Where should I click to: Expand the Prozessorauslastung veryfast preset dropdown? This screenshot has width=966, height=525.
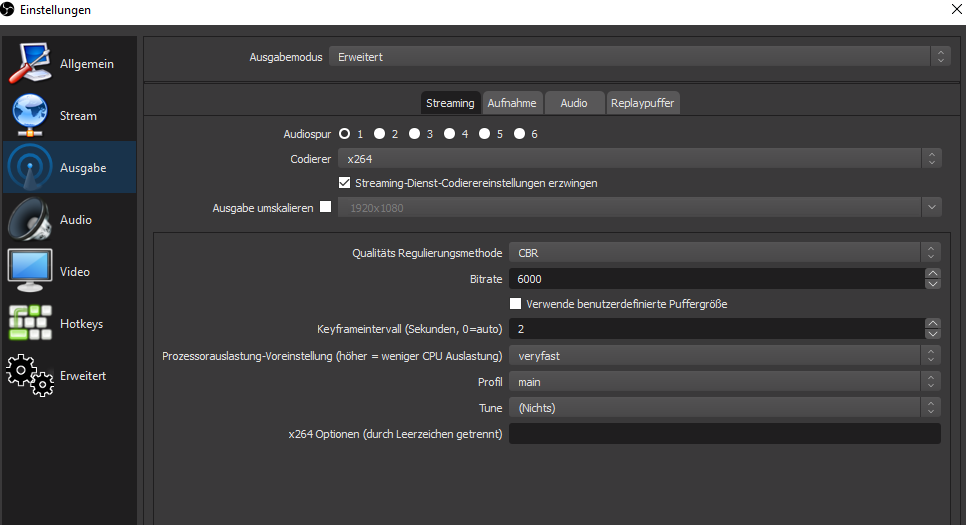[x=724, y=355]
